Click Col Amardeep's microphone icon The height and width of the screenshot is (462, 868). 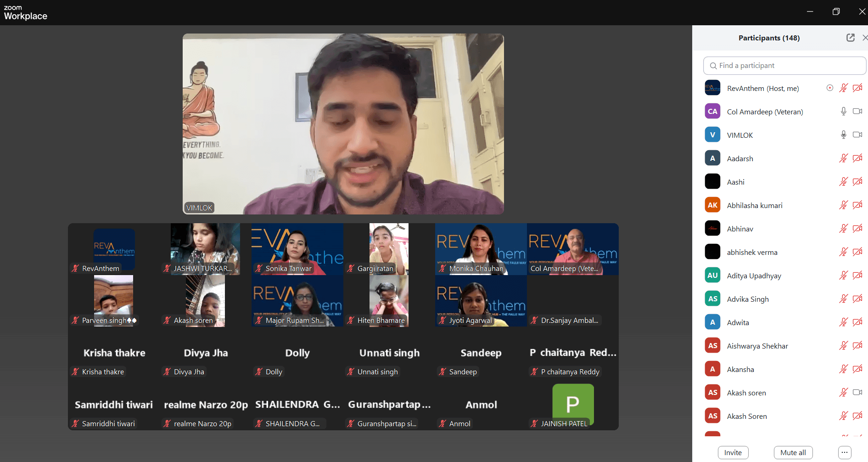843,112
